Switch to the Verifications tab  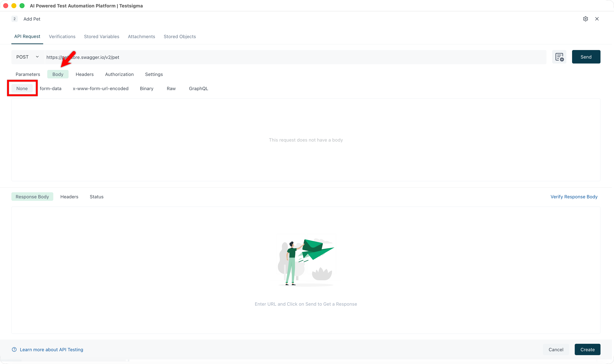[x=62, y=37]
